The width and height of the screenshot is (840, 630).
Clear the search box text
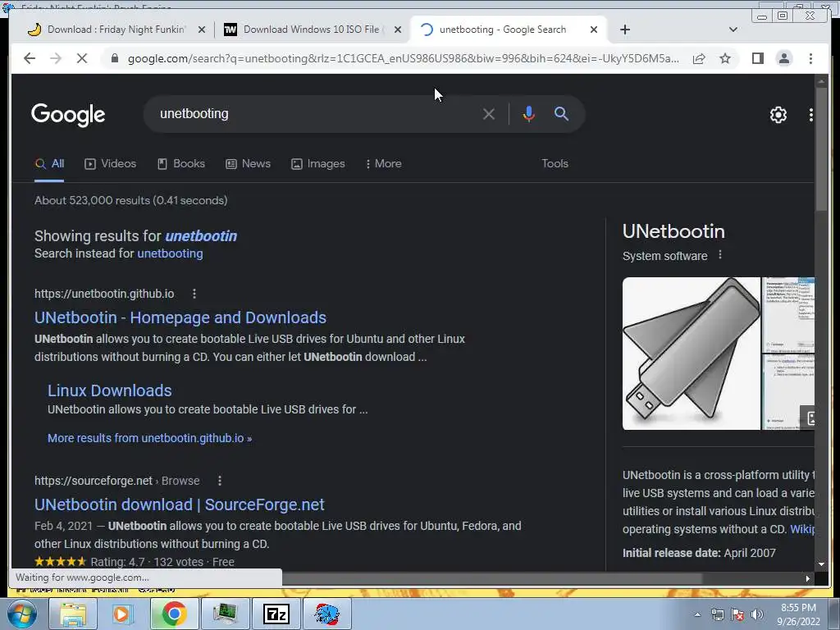coord(488,113)
